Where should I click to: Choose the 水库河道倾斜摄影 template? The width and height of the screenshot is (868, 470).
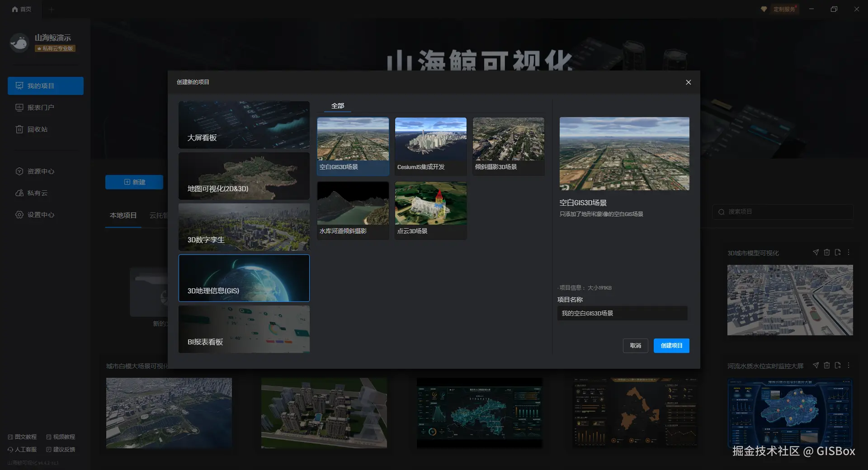(353, 210)
